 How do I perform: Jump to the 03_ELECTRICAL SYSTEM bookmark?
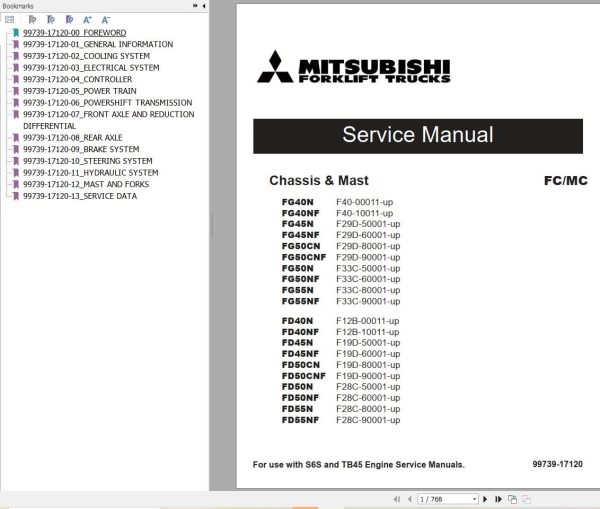pyautogui.click(x=91, y=68)
